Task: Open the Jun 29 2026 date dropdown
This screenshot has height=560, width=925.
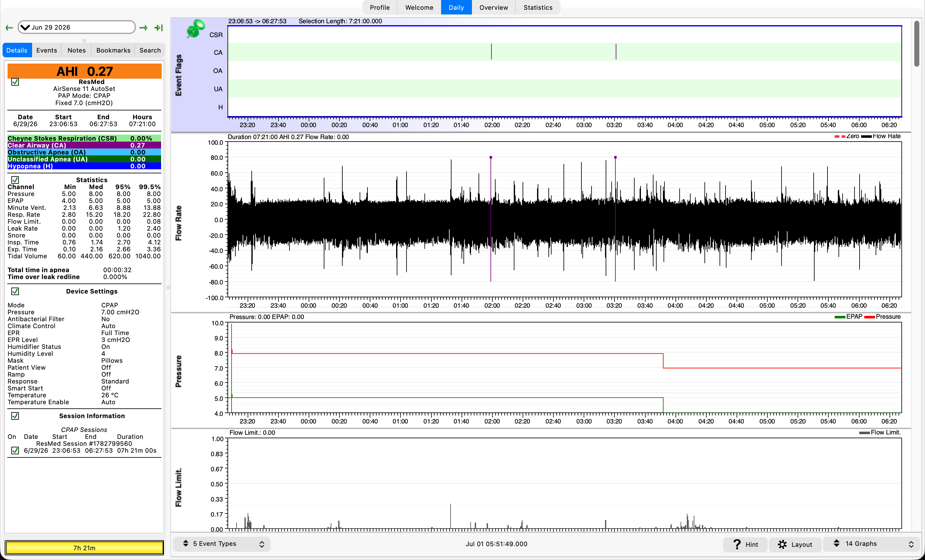Action: [x=76, y=27]
